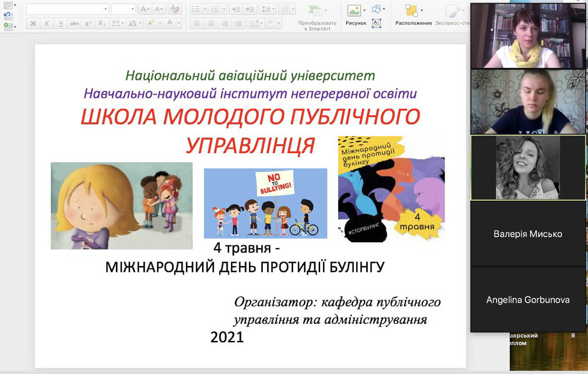Click the No to Bullying image on slide
The height and width of the screenshot is (374, 588).
[x=266, y=203]
